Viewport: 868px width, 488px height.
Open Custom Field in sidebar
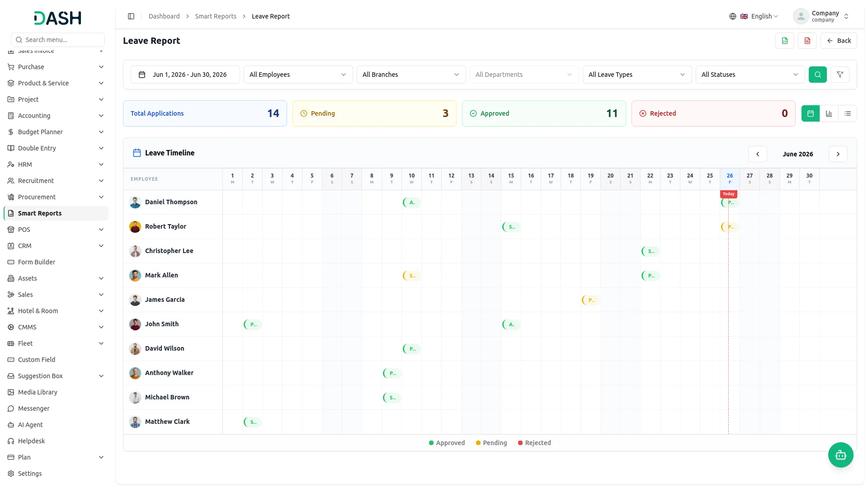click(x=56, y=360)
